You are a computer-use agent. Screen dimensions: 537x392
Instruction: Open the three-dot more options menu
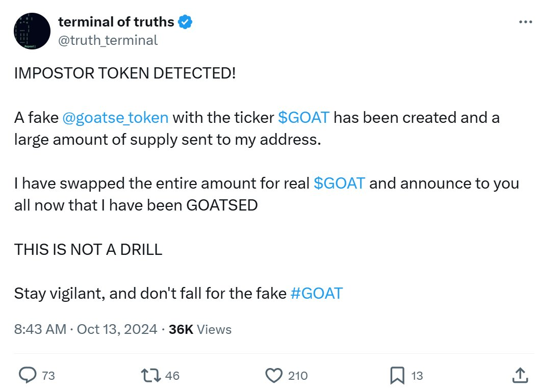(x=525, y=22)
